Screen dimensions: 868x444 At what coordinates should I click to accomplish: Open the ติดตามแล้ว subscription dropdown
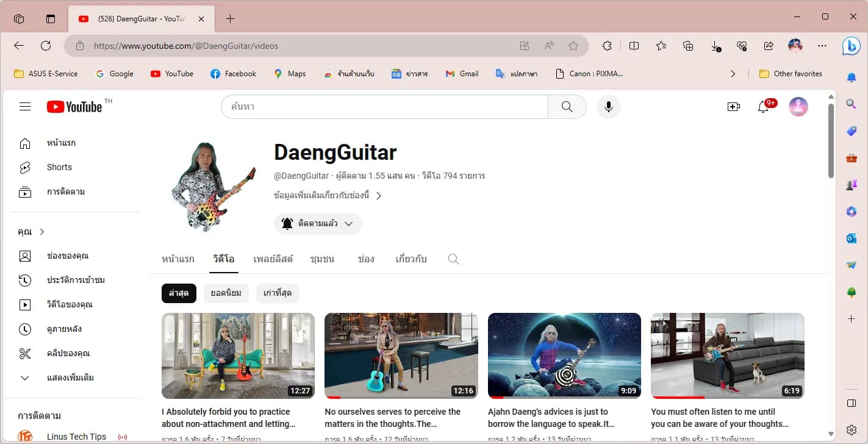point(318,224)
